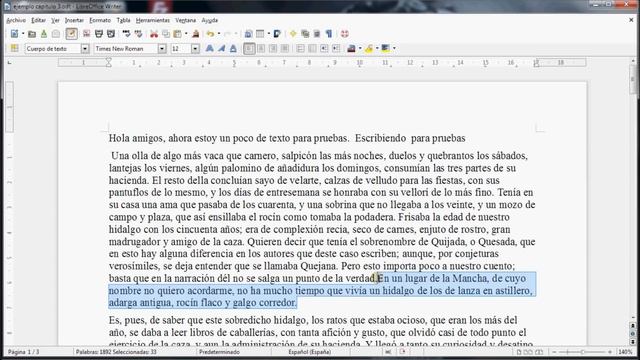640x360 pixels.
Task: Paste from clipboard icon
Action: tap(178, 34)
